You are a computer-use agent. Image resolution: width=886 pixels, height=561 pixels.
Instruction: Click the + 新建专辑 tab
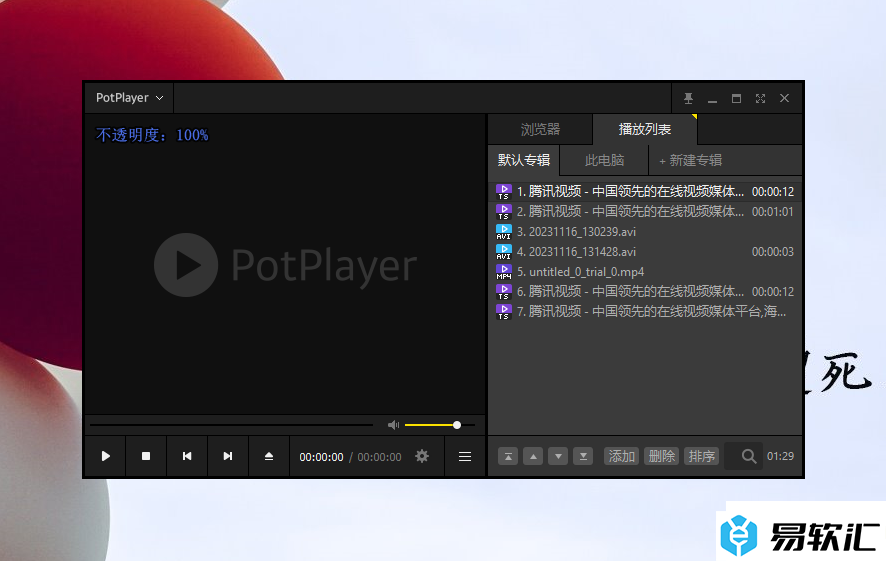[x=690, y=160]
